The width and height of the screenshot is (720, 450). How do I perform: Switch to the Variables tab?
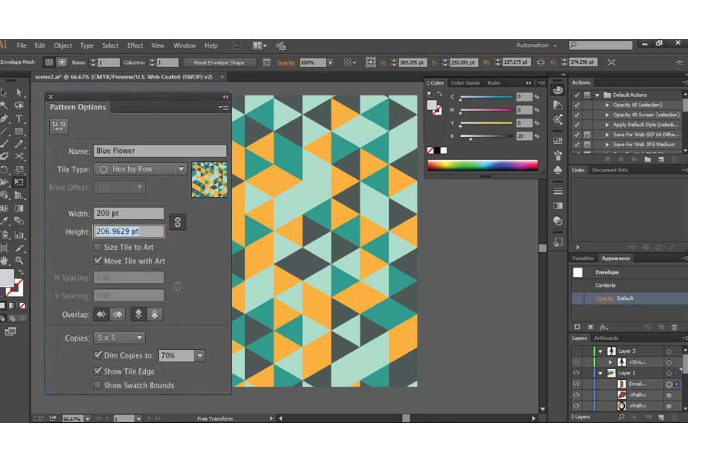tap(583, 258)
